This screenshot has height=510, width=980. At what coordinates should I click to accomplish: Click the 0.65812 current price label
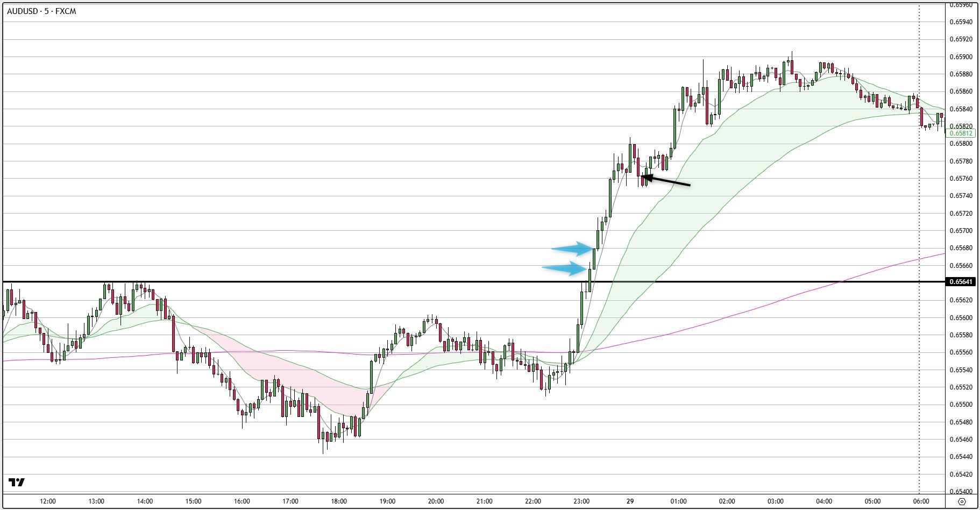click(x=961, y=133)
